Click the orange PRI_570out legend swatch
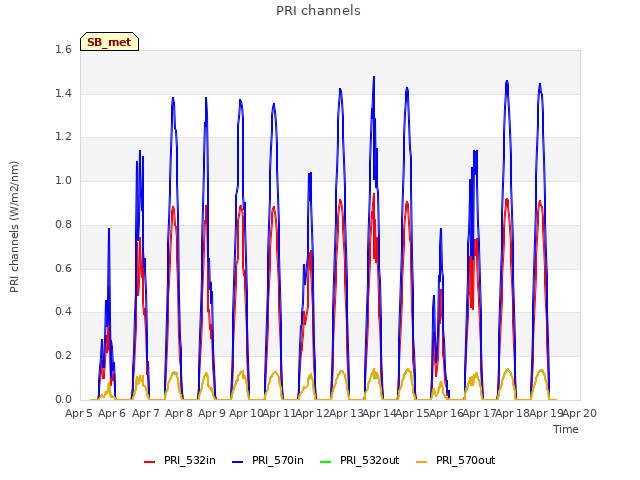The image size is (640, 480). click(x=422, y=462)
